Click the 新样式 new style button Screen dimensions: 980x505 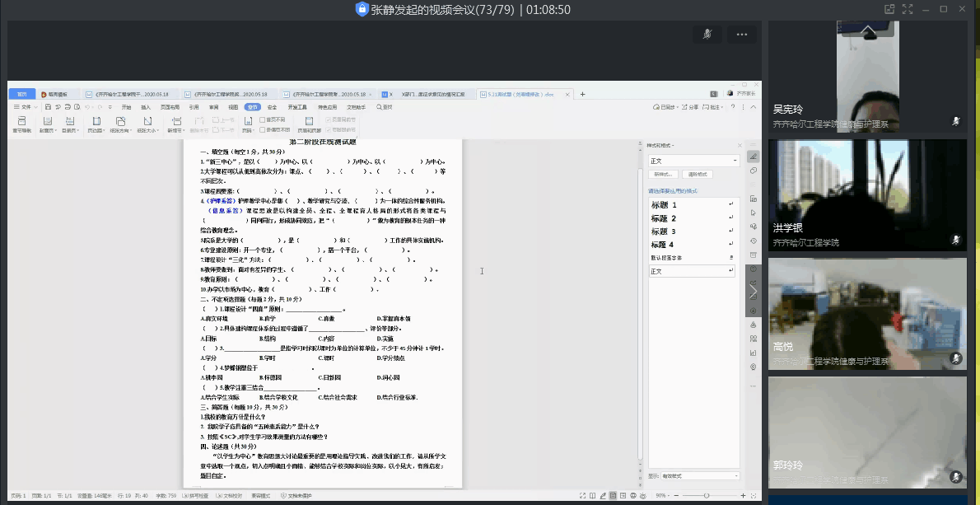pos(664,175)
